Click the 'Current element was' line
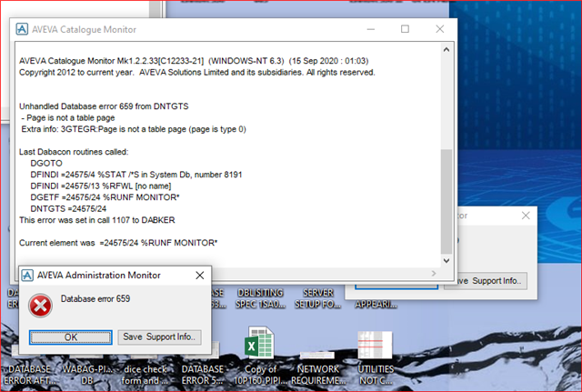The image size is (582, 392). (x=118, y=243)
